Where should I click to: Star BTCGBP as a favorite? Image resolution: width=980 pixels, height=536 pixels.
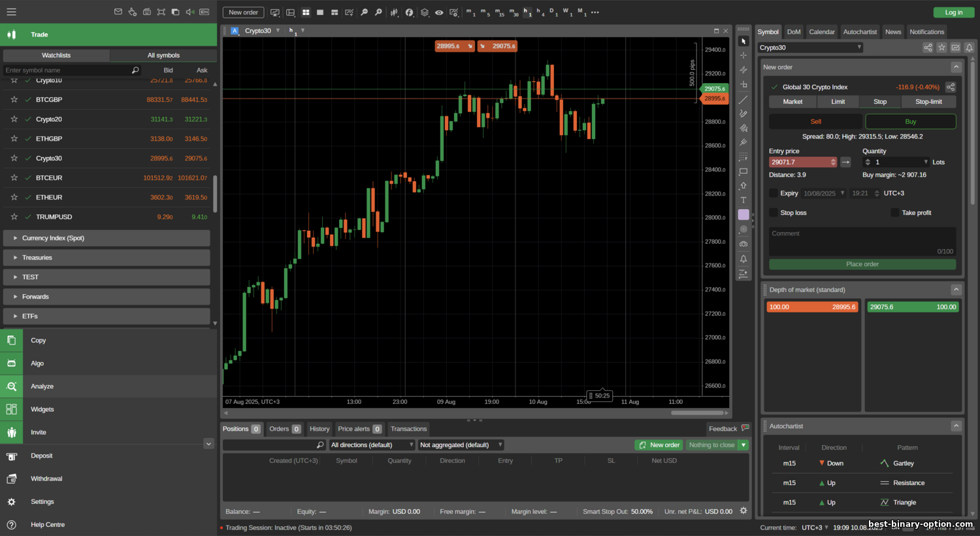pos(14,100)
